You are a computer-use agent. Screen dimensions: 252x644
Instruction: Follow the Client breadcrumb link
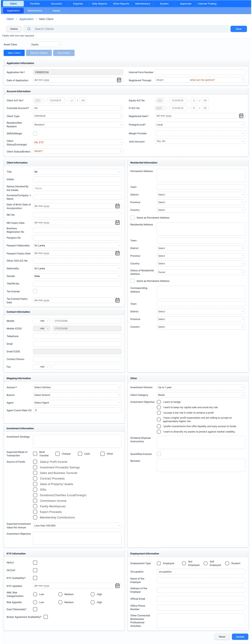tap(10, 19)
